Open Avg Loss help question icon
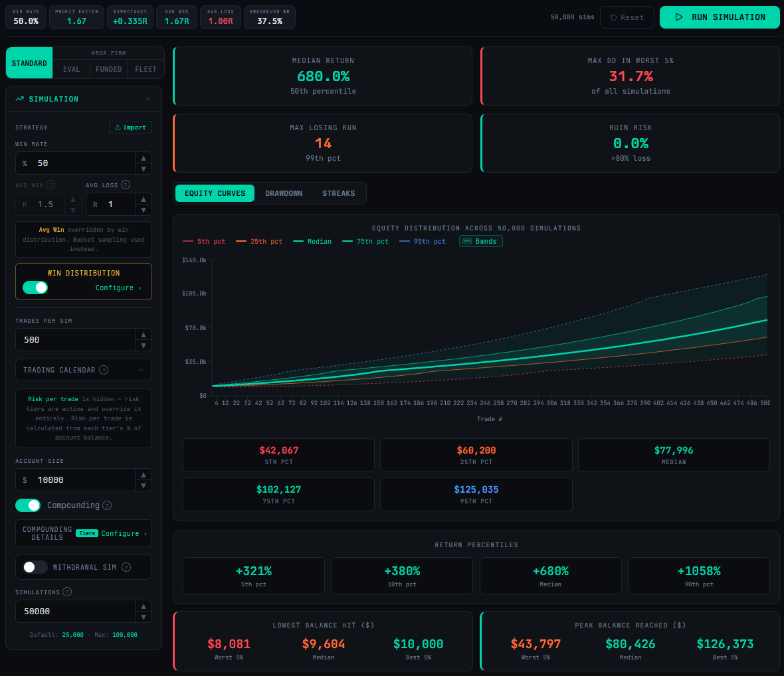Viewport: 784px width, 676px height. pos(126,185)
